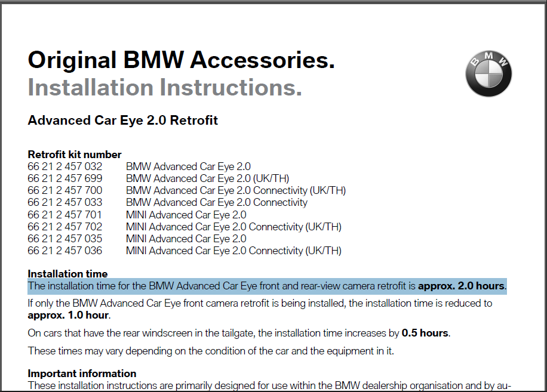Click the 'On cars that have the rear windscreen' sentence
This screenshot has width=547, height=392.
click(x=239, y=333)
